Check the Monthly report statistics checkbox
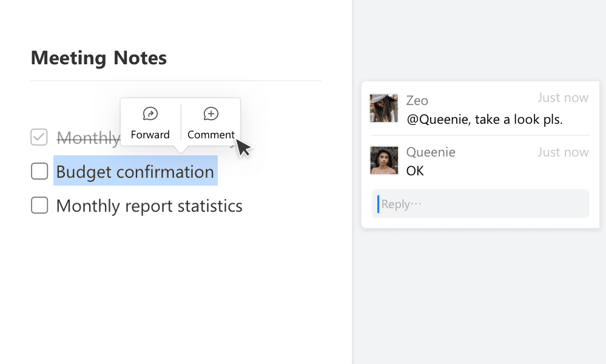The image size is (606, 364). click(x=39, y=205)
